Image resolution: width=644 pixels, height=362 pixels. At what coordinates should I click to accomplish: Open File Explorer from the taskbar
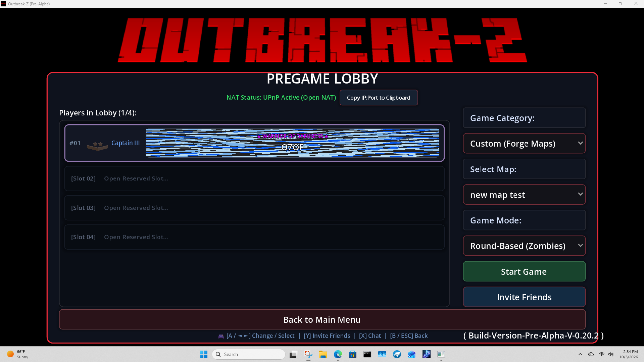(323, 354)
